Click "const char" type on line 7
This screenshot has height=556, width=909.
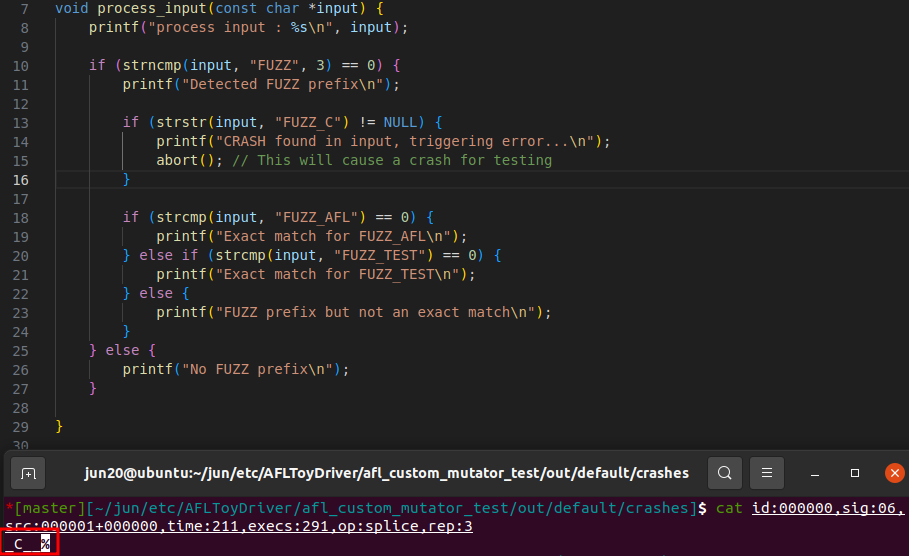coord(257,9)
